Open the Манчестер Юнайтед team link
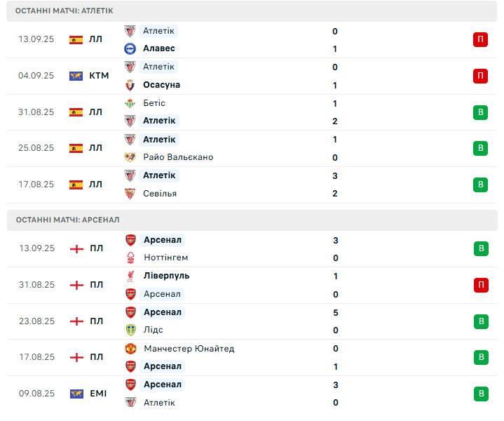 click(189, 349)
